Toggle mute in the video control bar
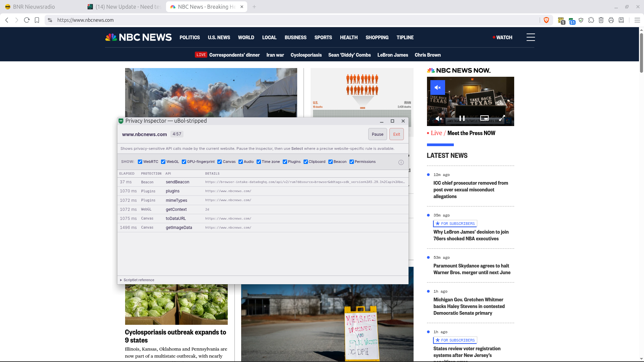The image size is (644, 362). [x=439, y=119]
